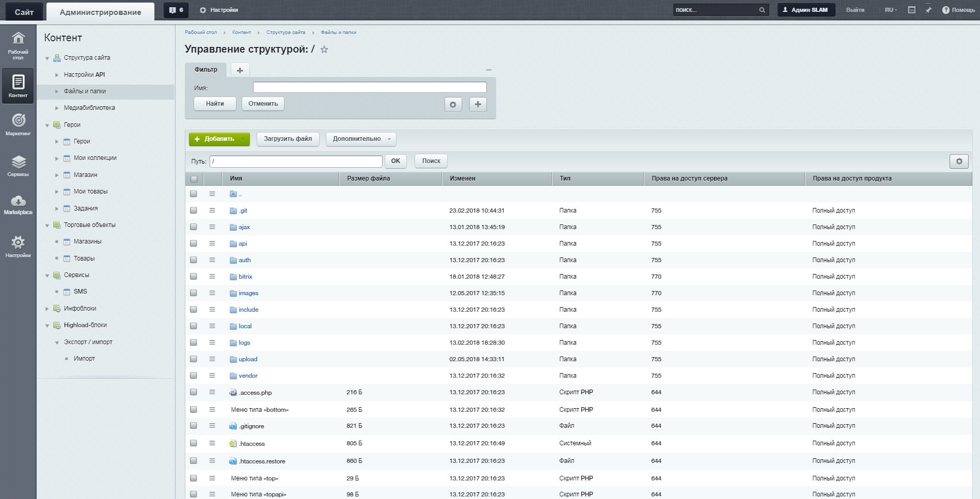
Task: Click the compact view icon in top bar
Action: pos(911,10)
